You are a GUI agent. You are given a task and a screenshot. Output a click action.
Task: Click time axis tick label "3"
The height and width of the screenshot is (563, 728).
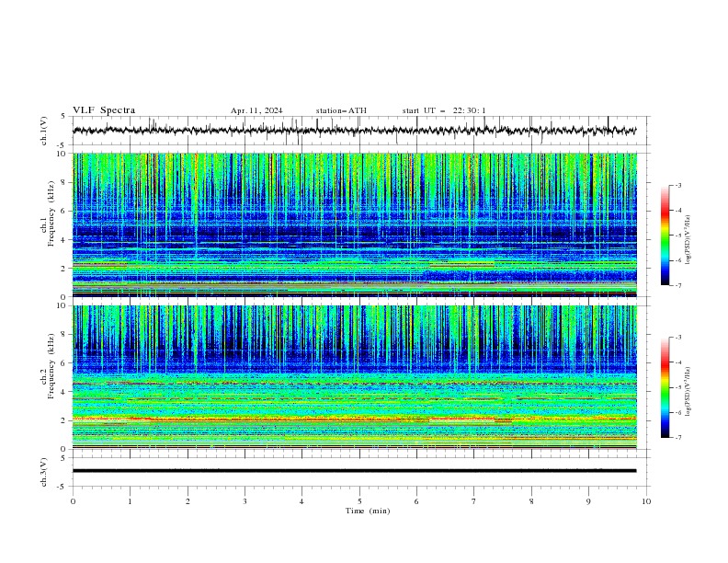point(245,501)
